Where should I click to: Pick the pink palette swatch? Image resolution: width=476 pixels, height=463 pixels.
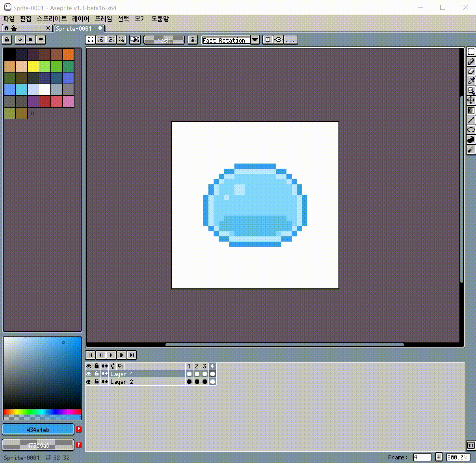[x=68, y=101]
